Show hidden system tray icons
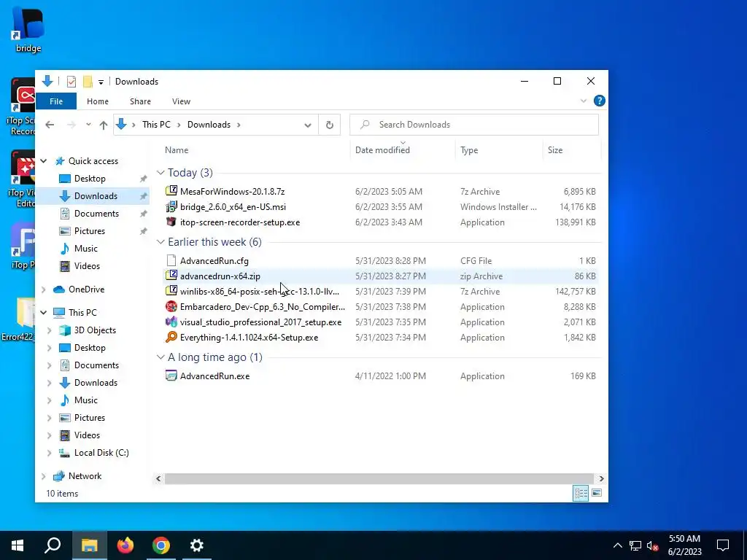The height and width of the screenshot is (560, 747). [x=617, y=545]
